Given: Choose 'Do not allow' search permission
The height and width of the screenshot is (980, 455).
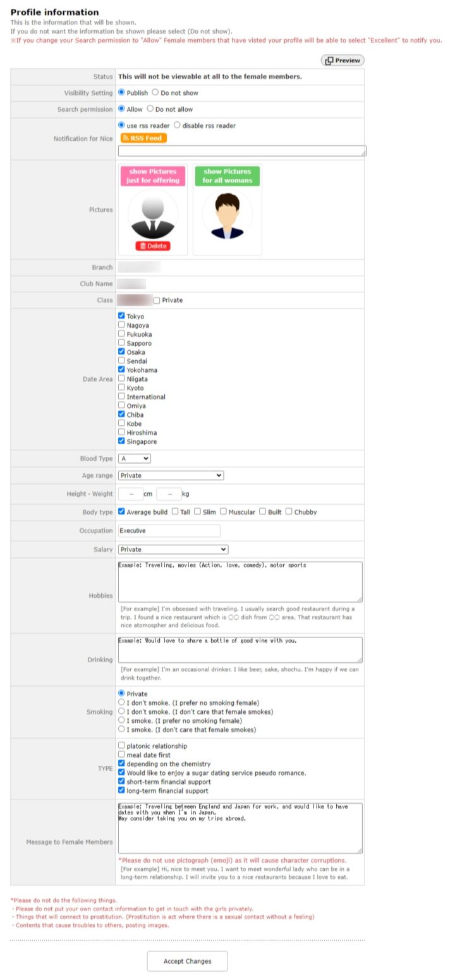Looking at the screenshot, I should [x=150, y=109].
